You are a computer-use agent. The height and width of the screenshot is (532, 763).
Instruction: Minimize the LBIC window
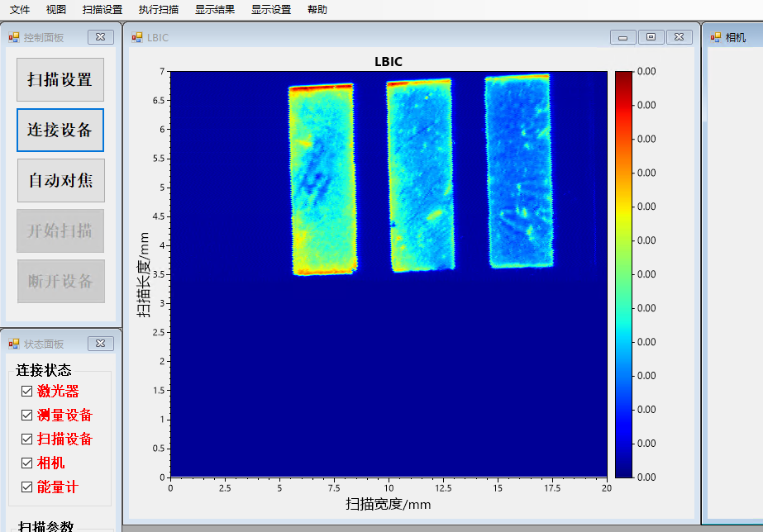[x=622, y=37]
